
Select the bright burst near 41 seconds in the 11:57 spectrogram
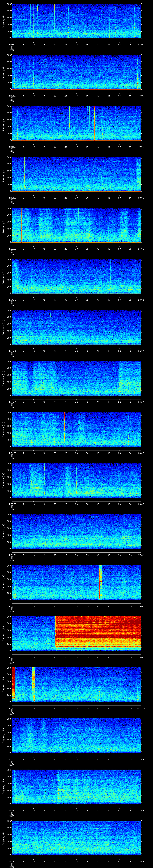[101, 582]
